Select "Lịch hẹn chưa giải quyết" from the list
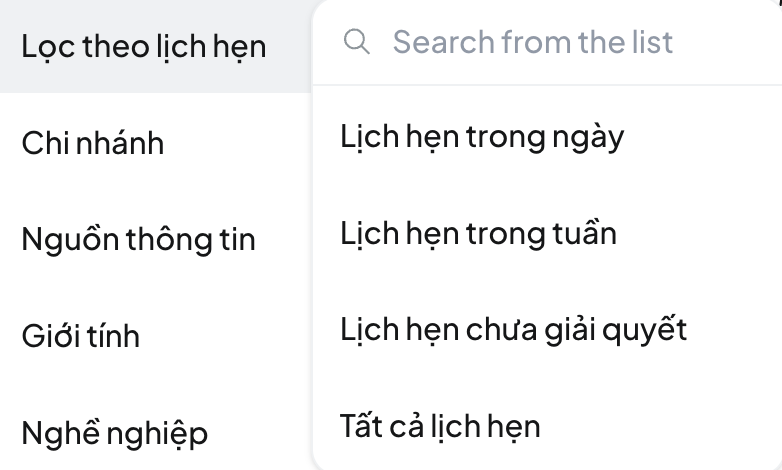The height and width of the screenshot is (470, 782). (513, 329)
